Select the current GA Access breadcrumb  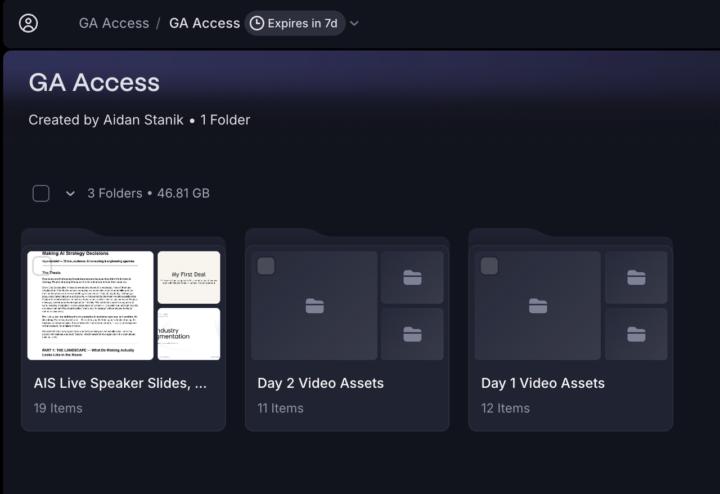[204, 23]
